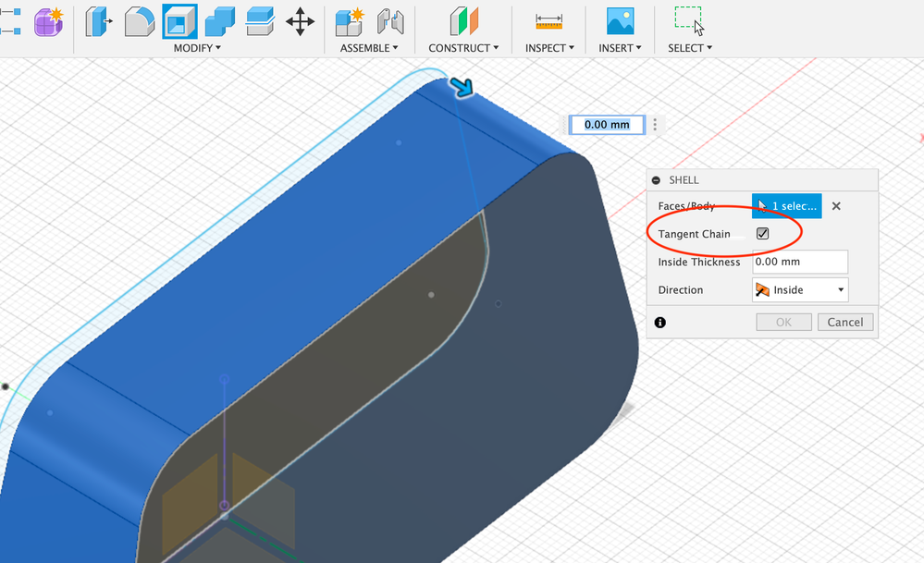This screenshot has width=924, height=563.
Task: Open the SELECT dropdown menu
Action: click(689, 48)
